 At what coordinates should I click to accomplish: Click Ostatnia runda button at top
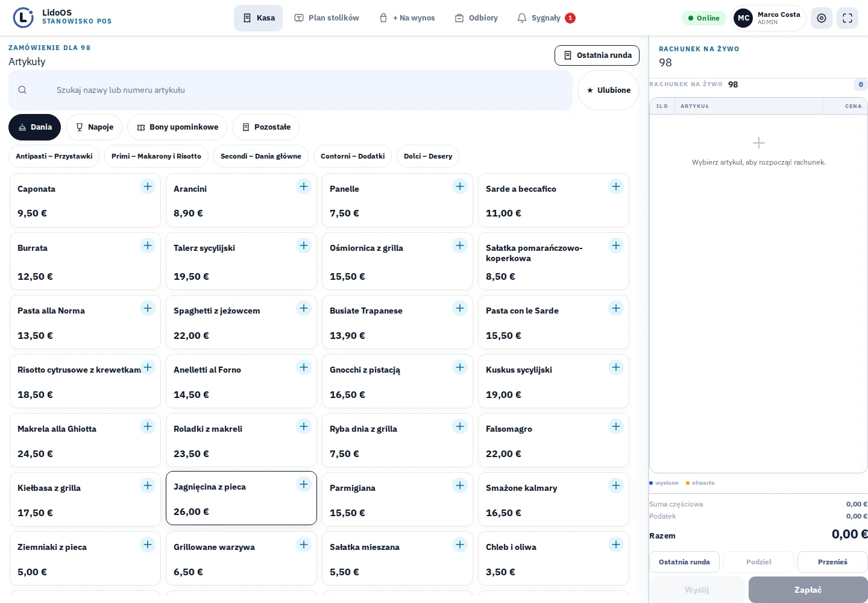[x=597, y=55]
